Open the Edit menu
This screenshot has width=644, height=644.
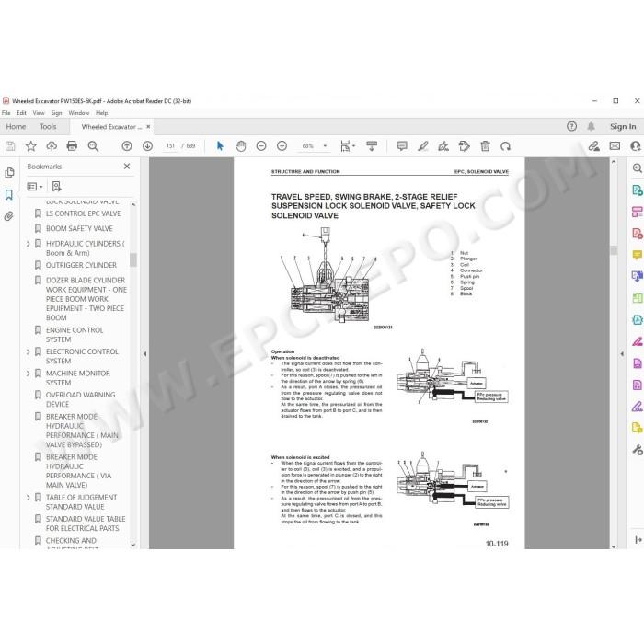(x=21, y=113)
